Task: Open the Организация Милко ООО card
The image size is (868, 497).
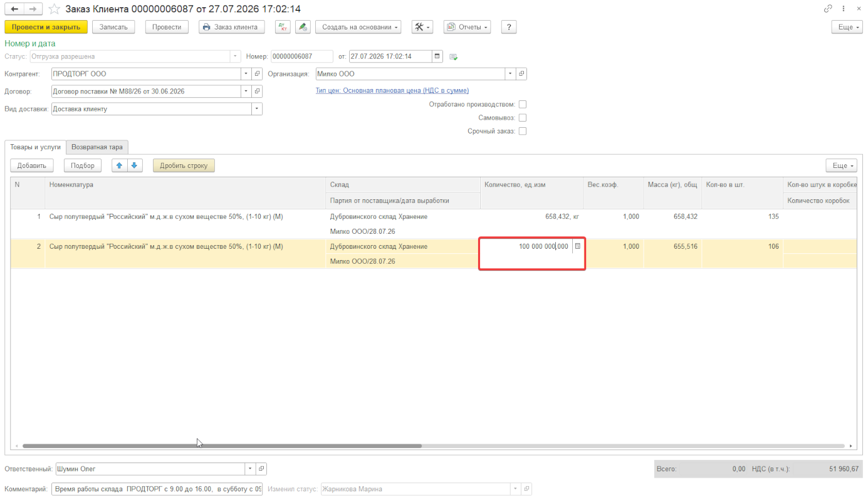Action: (x=521, y=74)
